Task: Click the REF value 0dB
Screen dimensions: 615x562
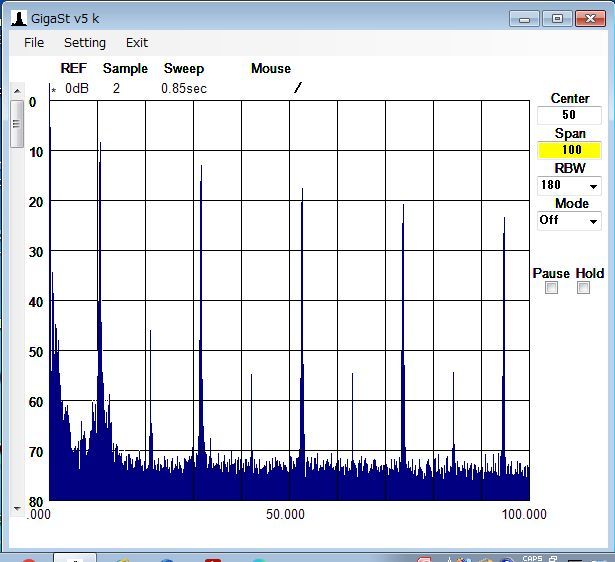Action: [77, 89]
